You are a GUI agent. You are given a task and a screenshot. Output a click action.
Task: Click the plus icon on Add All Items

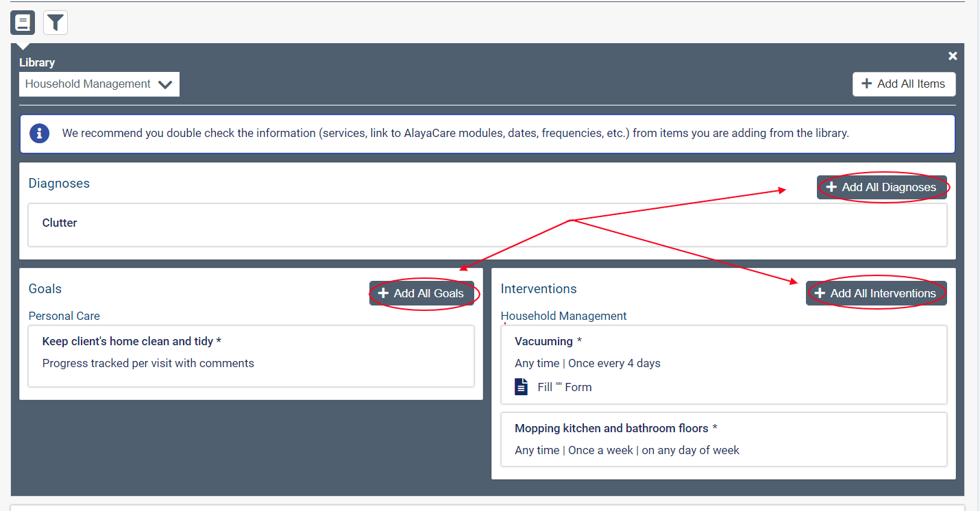coord(866,84)
